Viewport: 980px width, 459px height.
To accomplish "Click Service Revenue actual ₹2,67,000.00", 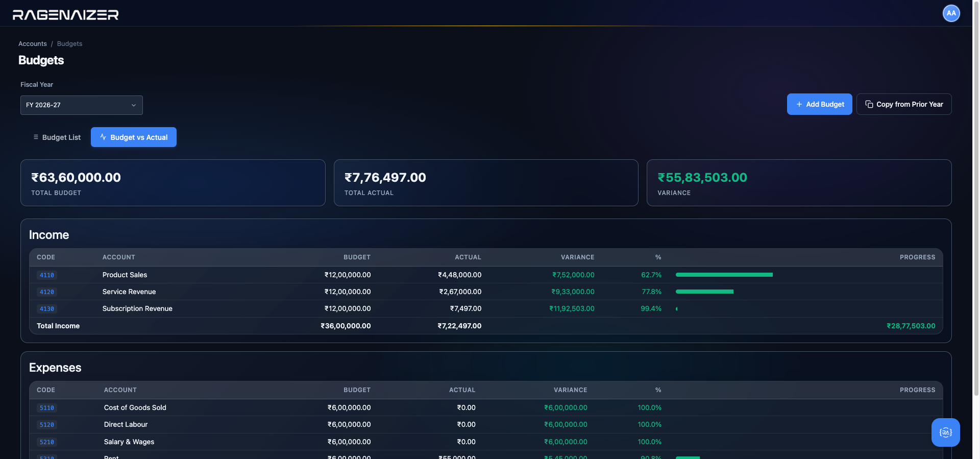I will pos(460,292).
